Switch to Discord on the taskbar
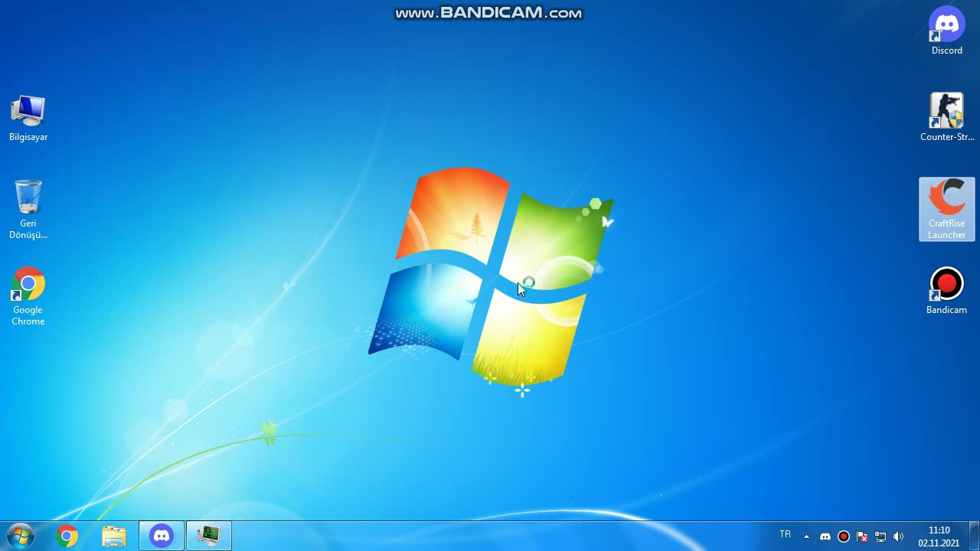 coord(162,536)
